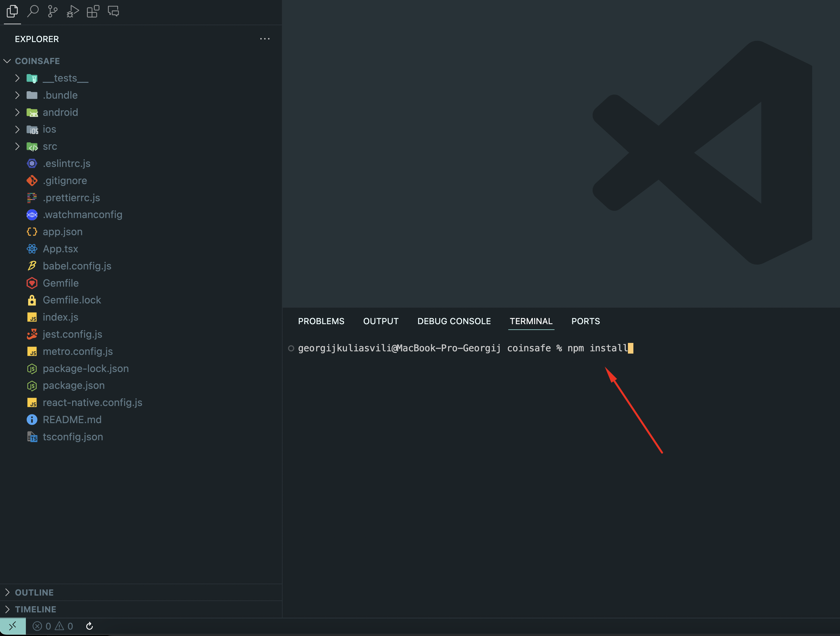Click the React icon beside App.tsx
The height and width of the screenshot is (636, 840).
coord(32,249)
